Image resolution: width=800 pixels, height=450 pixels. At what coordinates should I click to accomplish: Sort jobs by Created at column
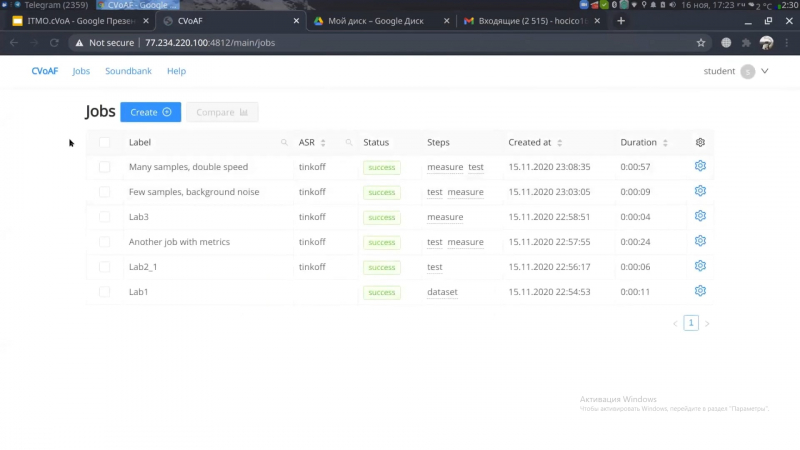pos(559,143)
